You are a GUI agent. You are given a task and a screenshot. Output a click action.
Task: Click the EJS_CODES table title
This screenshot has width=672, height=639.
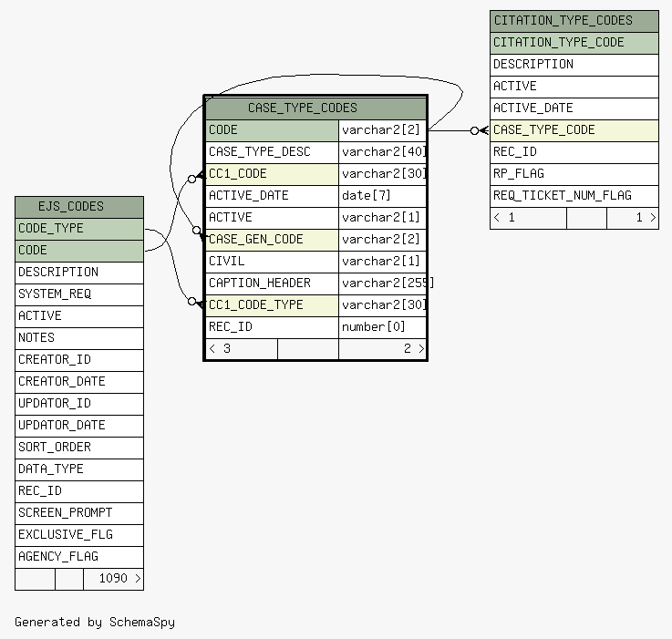(71, 207)
